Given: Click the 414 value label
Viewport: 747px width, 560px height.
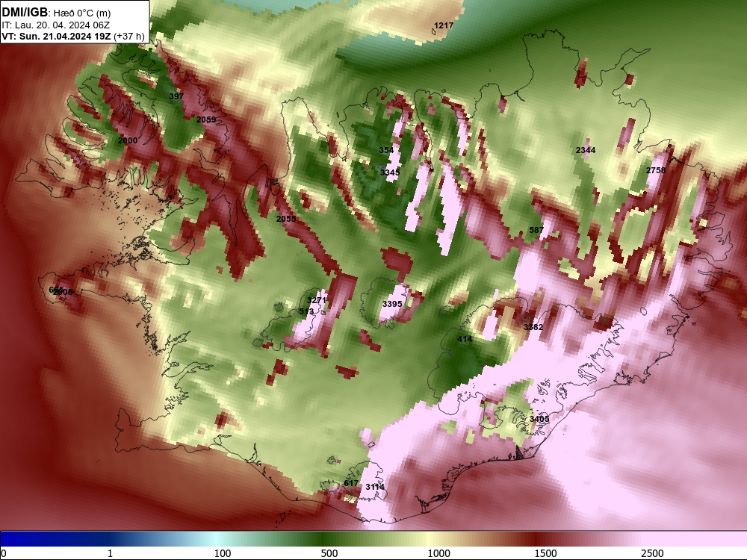Looking at the screenshot, I should click(x=465, y=340).
